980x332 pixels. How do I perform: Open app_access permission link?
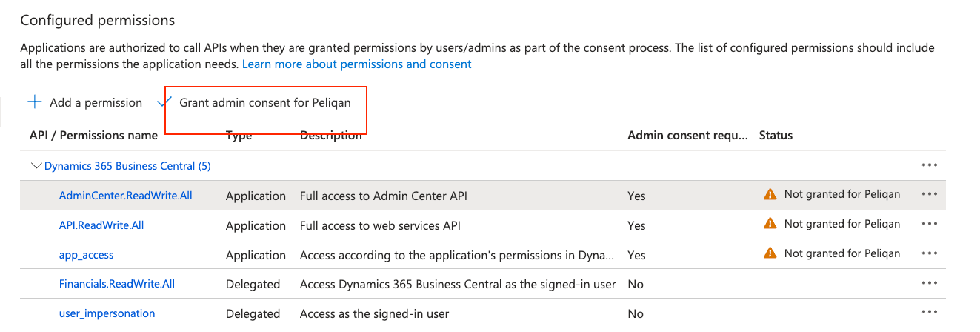[87, 255]
